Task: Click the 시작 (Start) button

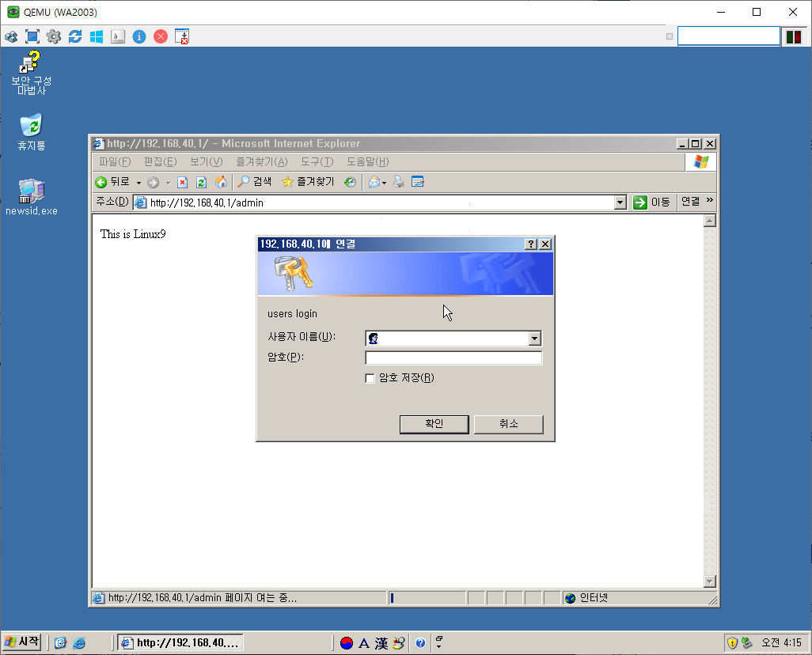Action: point(21,642)
